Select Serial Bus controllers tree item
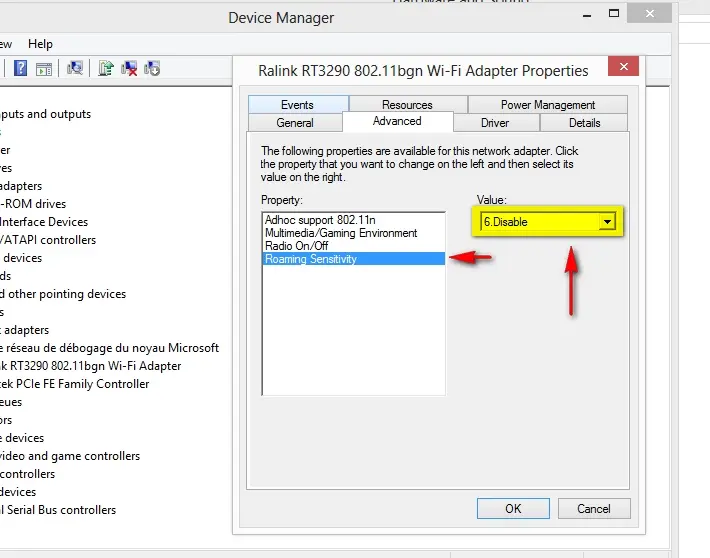 pos(58,510)
